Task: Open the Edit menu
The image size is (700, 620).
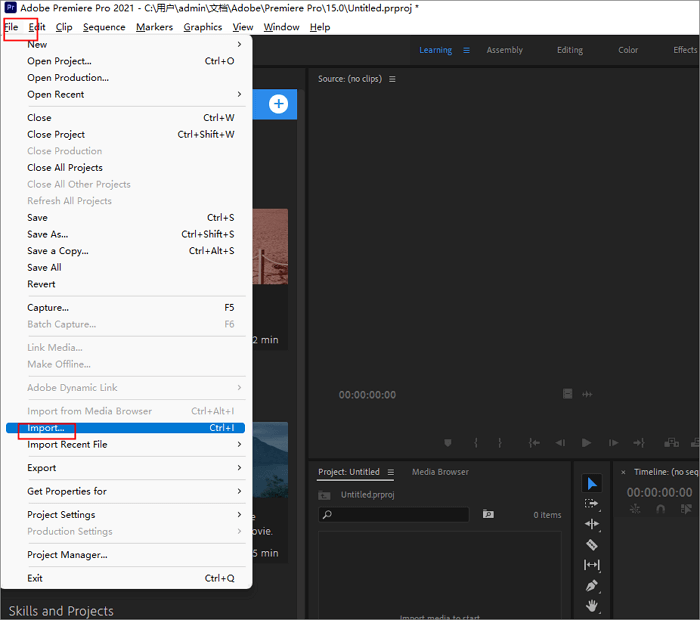Action: (37, 27)
